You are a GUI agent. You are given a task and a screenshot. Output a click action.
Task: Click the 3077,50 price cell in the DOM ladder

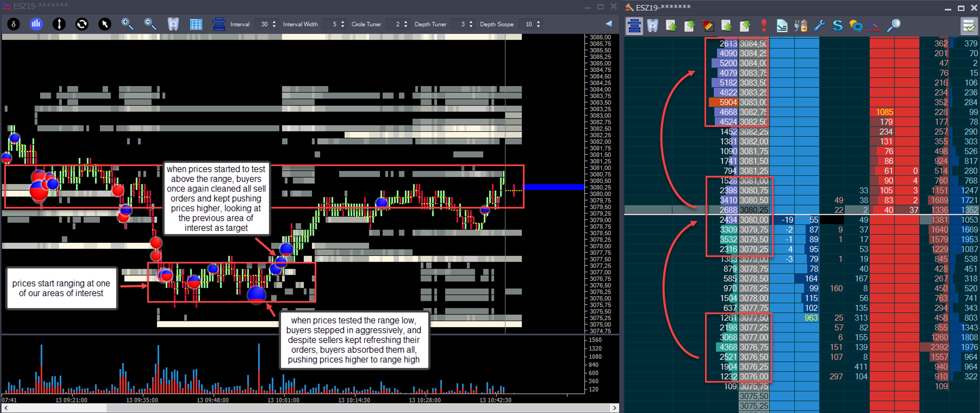click(754, 318)
